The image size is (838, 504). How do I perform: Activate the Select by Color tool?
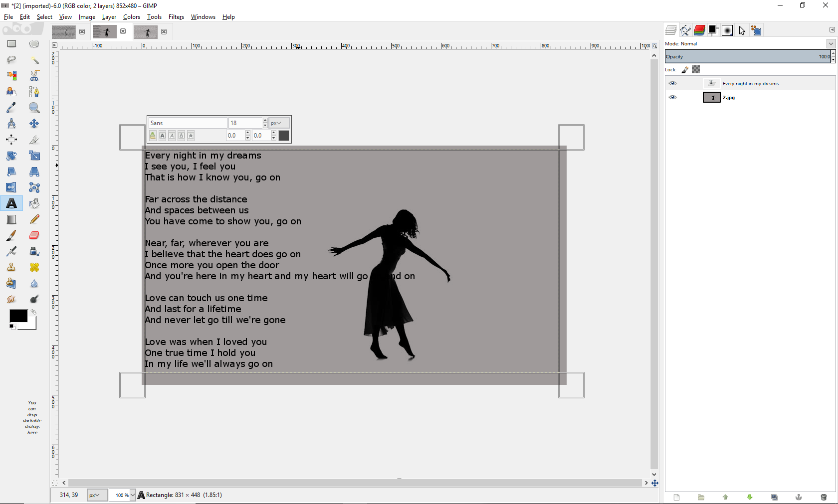11,76
